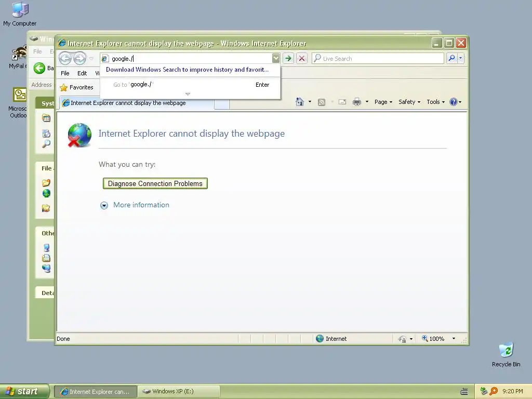The image size is (532, 399).
Task: Open My Computer desktop icon
Action: (20, 14)
